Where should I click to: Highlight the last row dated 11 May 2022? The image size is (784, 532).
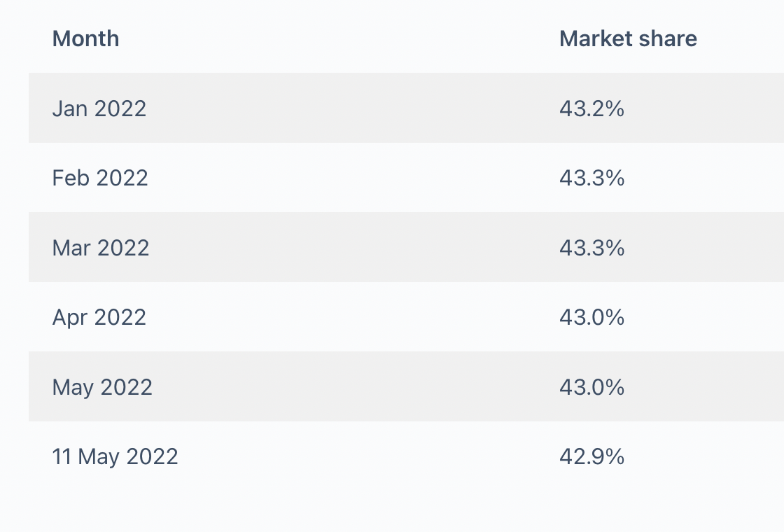350,456
